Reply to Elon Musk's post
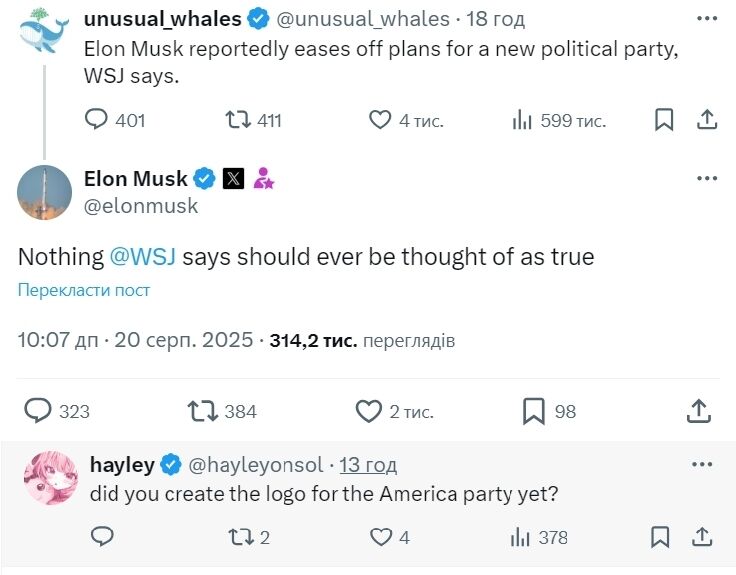736x575 pixels. pos(38,411)
